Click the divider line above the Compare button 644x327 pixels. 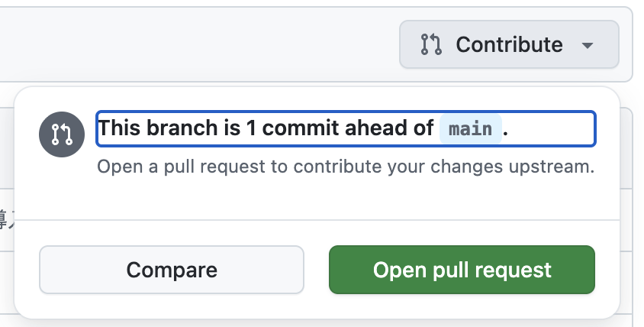pos(317,220)
